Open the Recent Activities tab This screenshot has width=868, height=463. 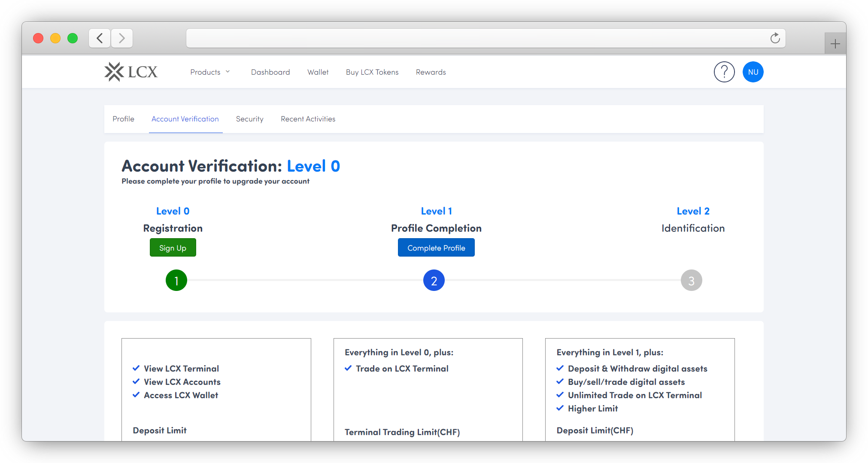pyautogui.click(x=308, y=119)
